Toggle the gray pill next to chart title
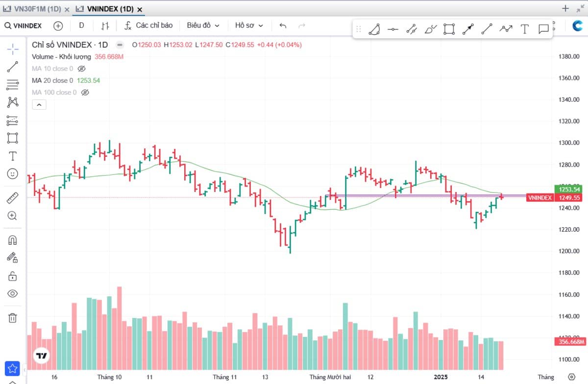 pos(120,45)
